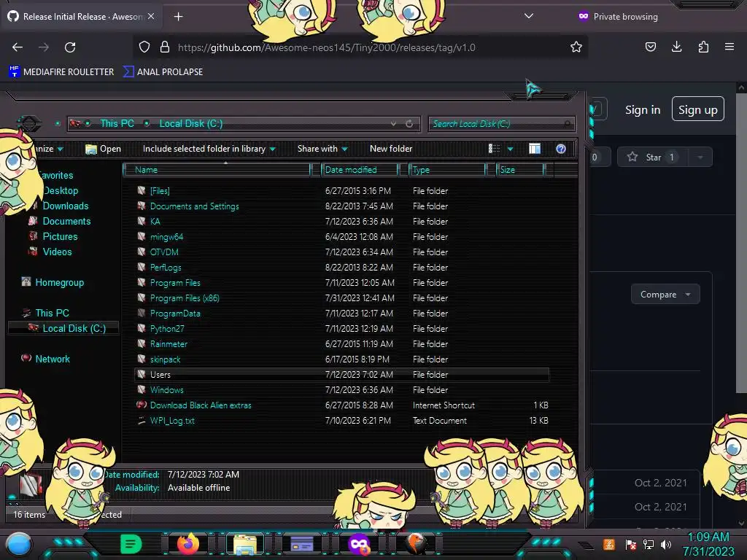This screenshot has width=747, height=560.
Task: Click the Search Local Disk (C:) box
Action: [x=501, y=124]
